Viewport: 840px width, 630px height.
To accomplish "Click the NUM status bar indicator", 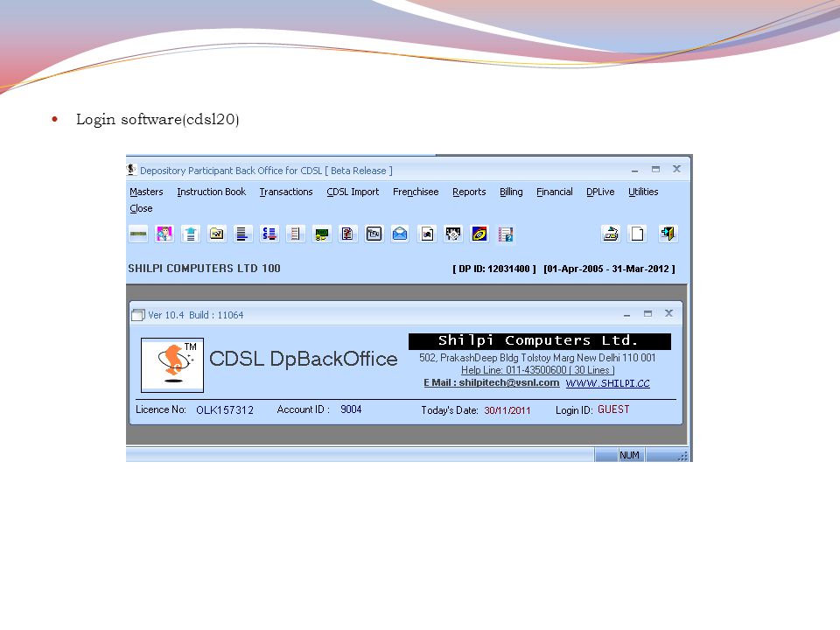I will tap(629, 455).
